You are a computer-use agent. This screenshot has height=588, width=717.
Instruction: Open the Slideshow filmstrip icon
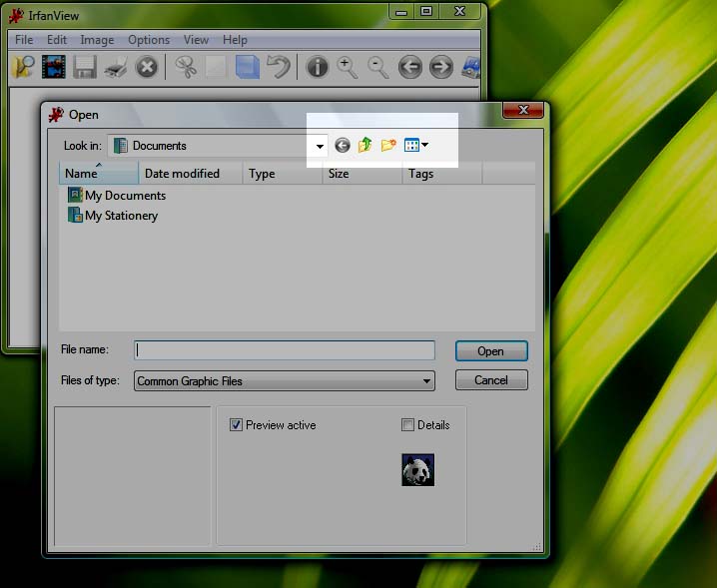53,67
